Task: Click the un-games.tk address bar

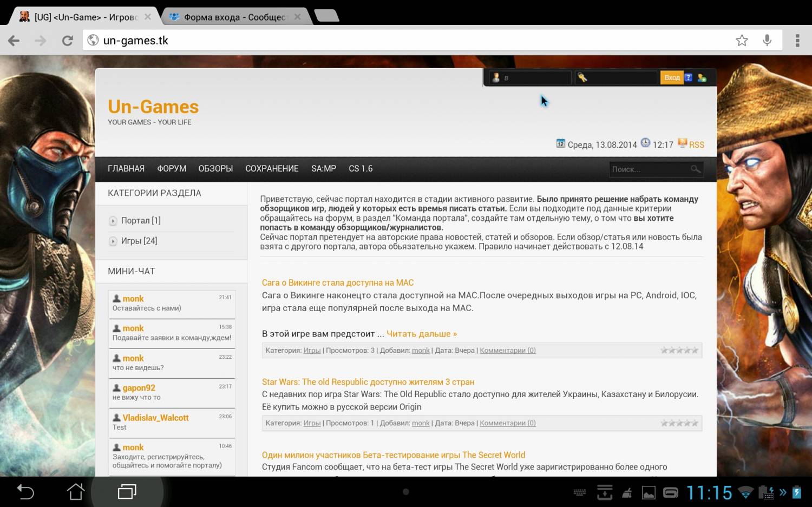Action: 379,41
